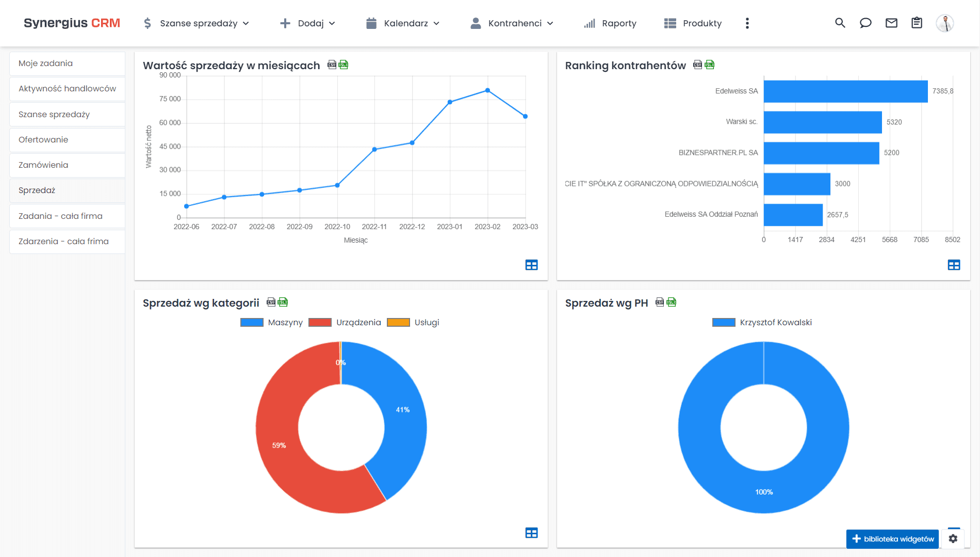The height and width of the screenshot is (557, 980).
Task: Click the Edelweiss SA ranking bar
Action: tap(846, 91)
